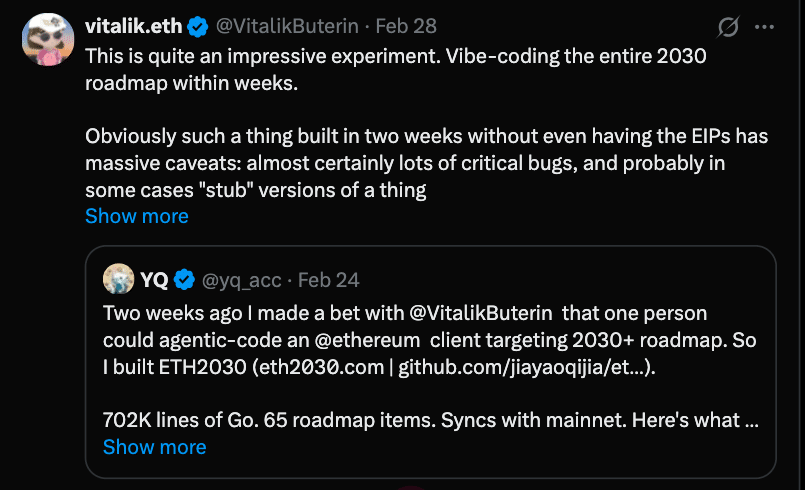Click the vitalik.eth display name
The height and width of the screenshot is (490, 805).
(133, 26)
